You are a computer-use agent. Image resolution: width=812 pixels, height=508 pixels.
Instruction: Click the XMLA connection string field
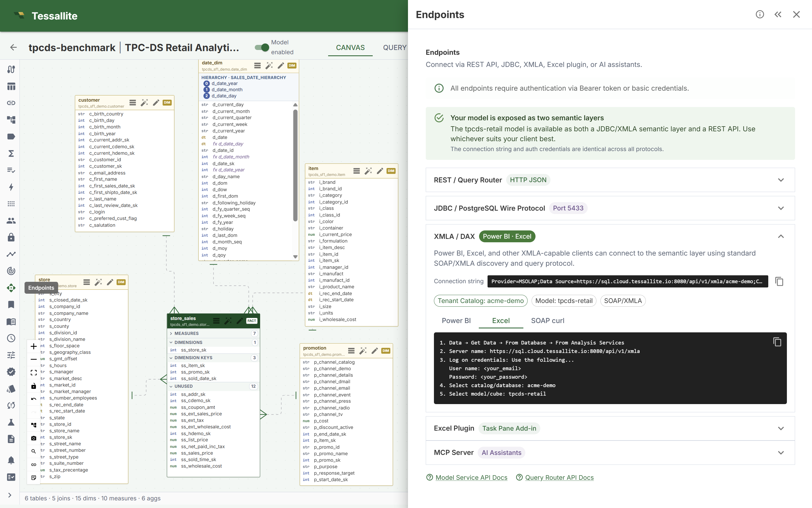627,282
